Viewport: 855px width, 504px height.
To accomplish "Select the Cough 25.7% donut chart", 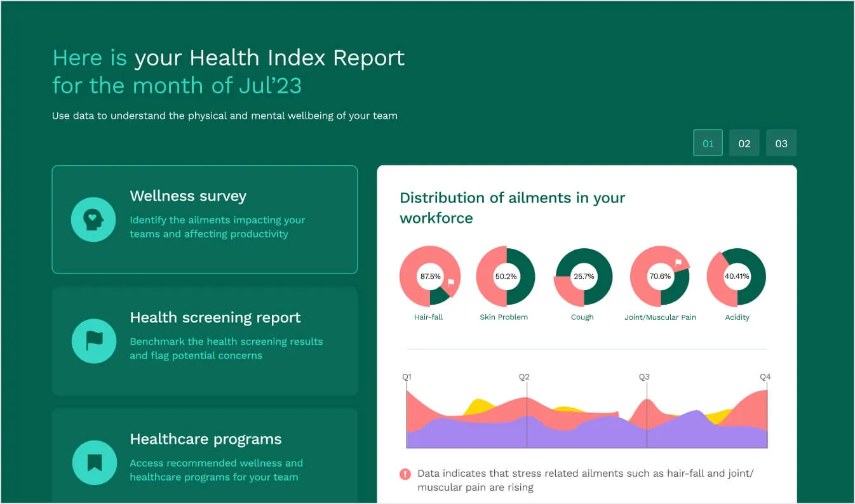I will 583,277.
